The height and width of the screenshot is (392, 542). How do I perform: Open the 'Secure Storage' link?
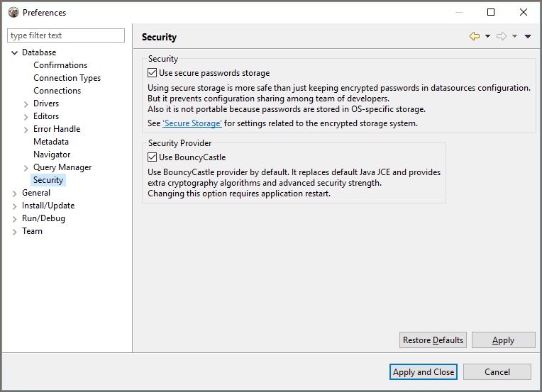click(x=192, y=123)
